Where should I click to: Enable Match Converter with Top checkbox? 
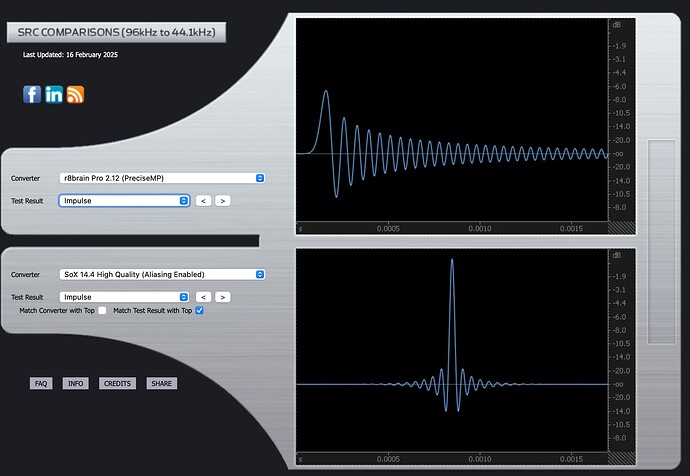click(102, 311)
